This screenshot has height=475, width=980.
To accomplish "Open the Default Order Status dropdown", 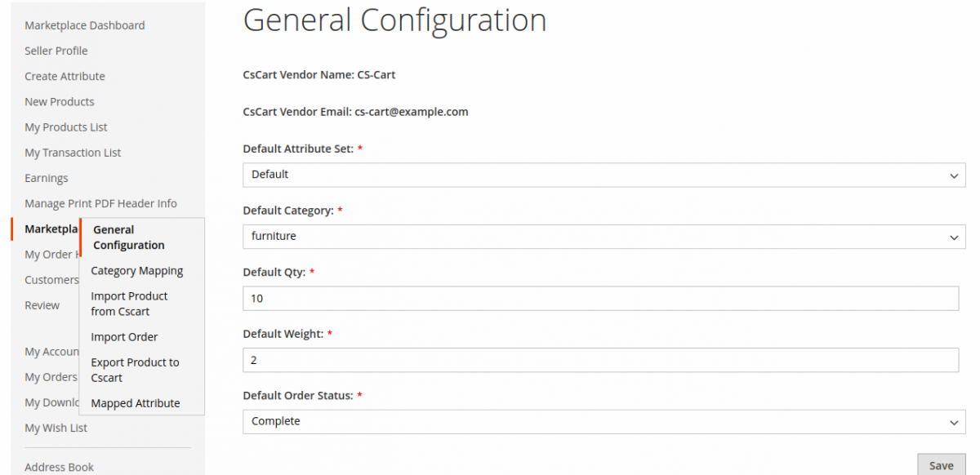I will pos(604,422).
